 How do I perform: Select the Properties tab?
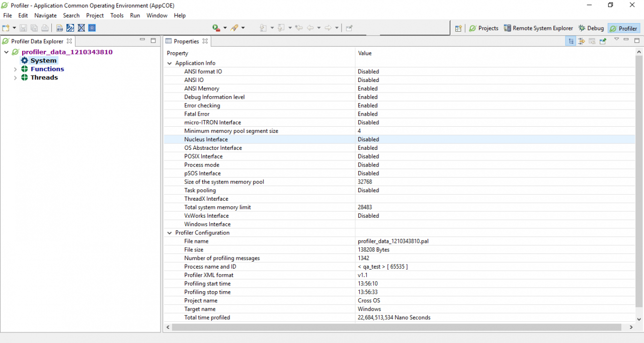tap(186, 42)
